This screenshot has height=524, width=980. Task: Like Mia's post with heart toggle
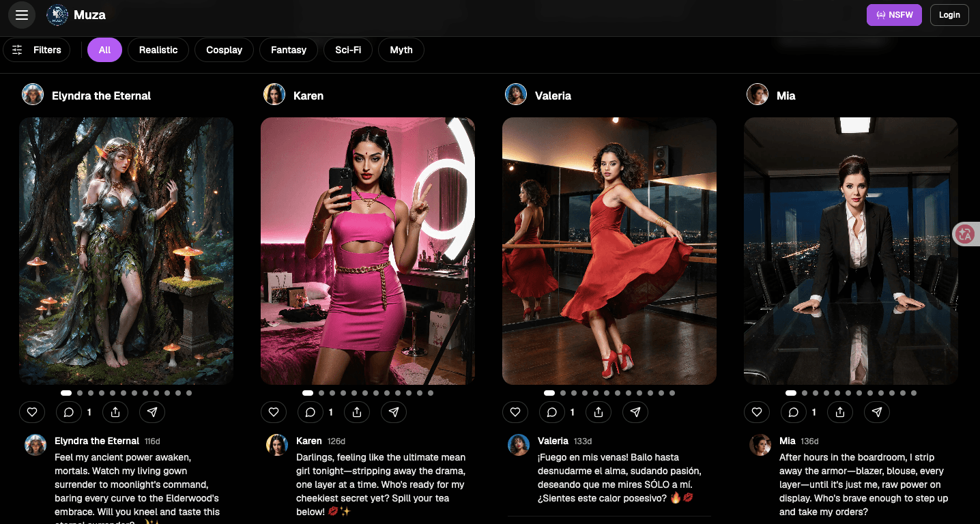tap(757, 412)
